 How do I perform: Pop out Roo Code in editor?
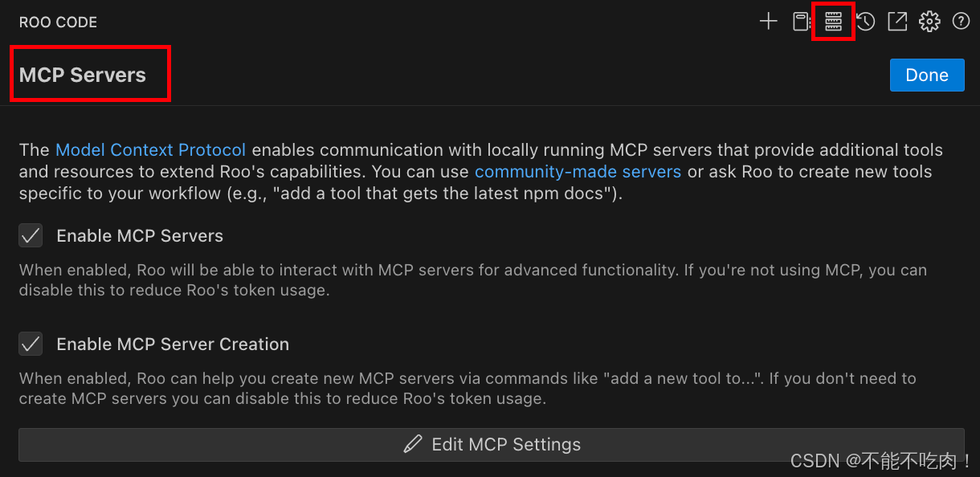(x=897, y=22)
